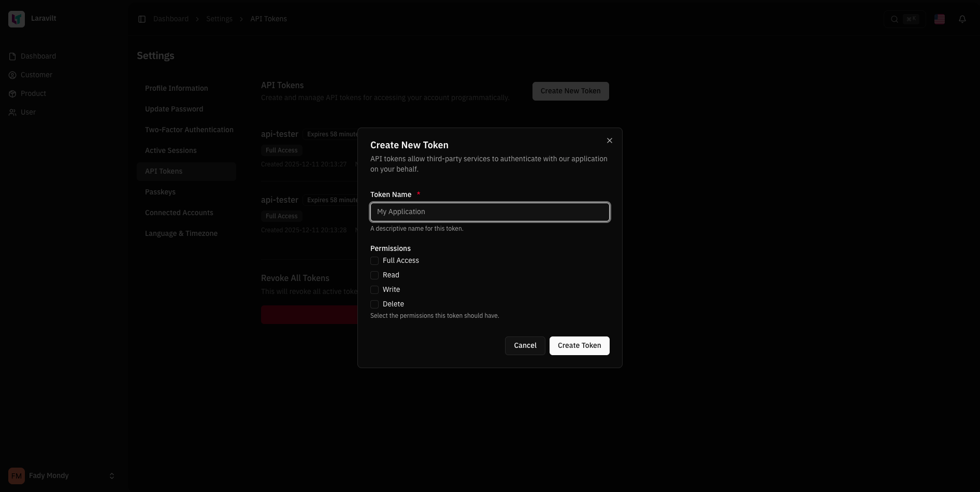Click the US flag language icon

pyautogui.click(x=940, y=19)
